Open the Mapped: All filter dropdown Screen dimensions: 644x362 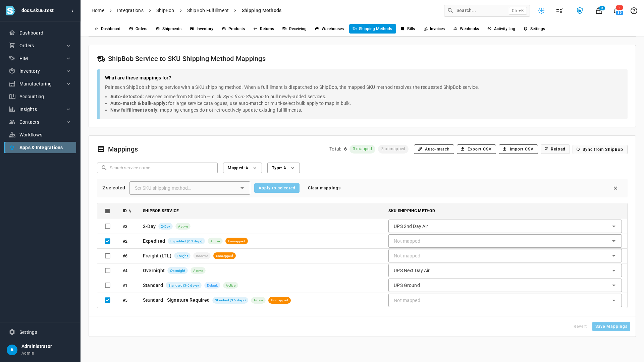[242, 168]
